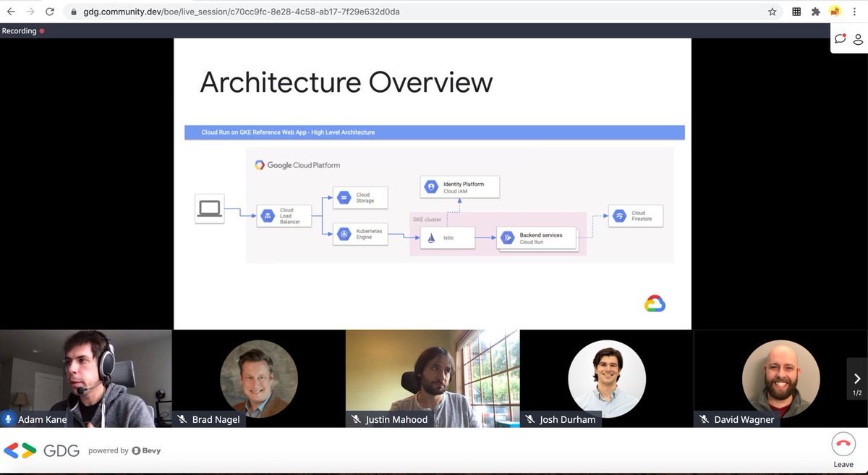Open Chrome three-dot menu
868x475 pixels.
coord(856,12)
